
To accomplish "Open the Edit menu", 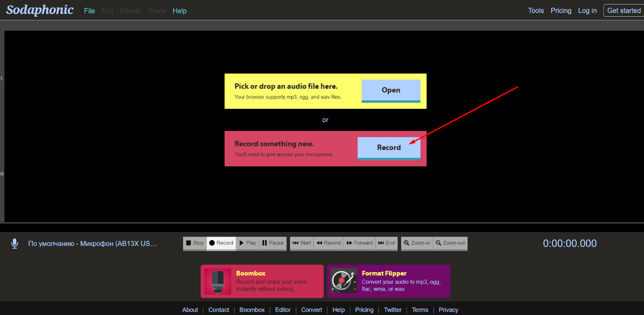I will (x=107, y=11).
